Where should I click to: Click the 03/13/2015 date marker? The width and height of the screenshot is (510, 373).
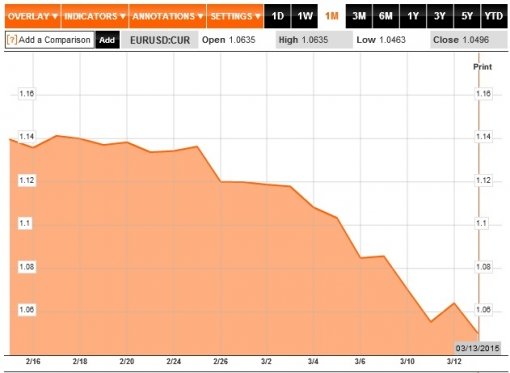pos(478,348)
